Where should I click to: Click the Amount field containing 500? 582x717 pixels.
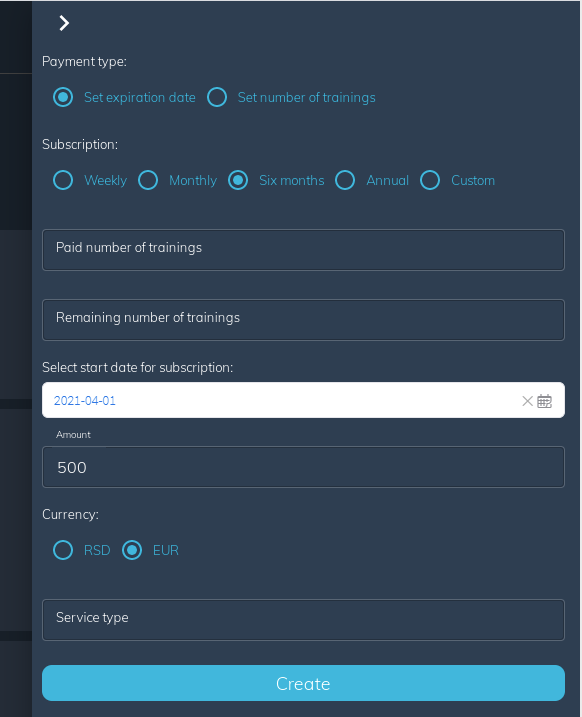(x=303, y=467)
